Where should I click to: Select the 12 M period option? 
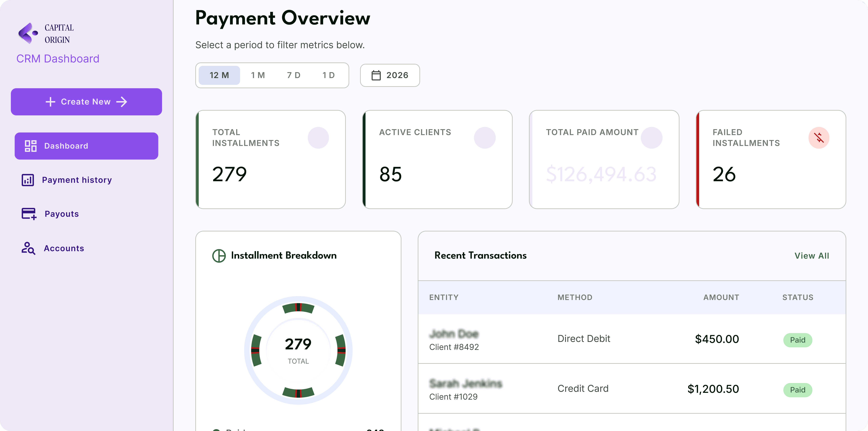click(219, 75)
